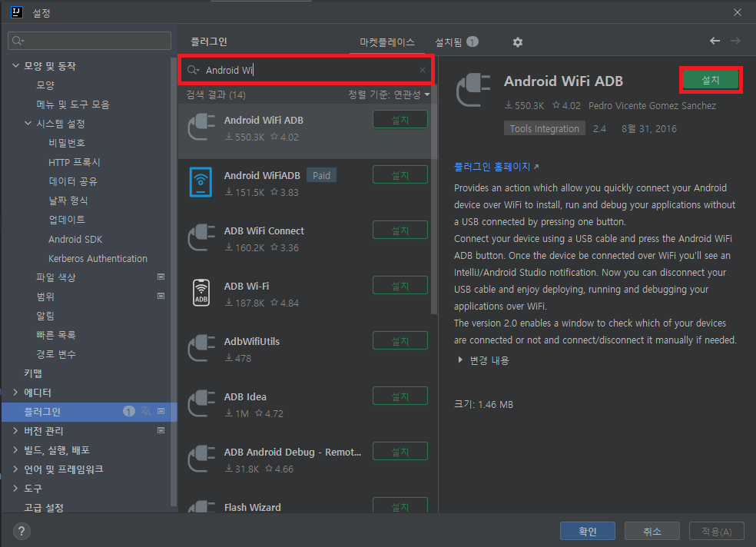Clear the plugin search text
The height and width of the screenshot is (547, 756).
(x=423, y=70)
